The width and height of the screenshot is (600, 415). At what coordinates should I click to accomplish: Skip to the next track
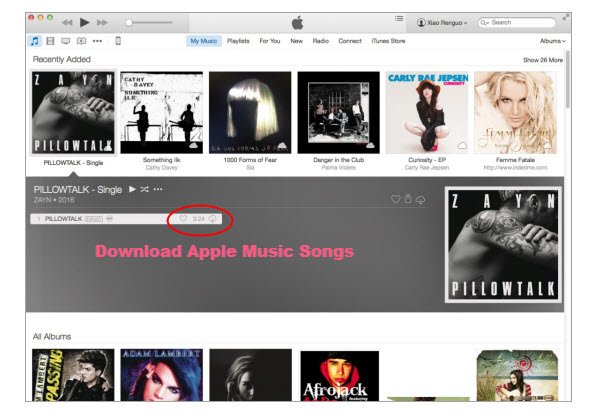coord(102,23)
